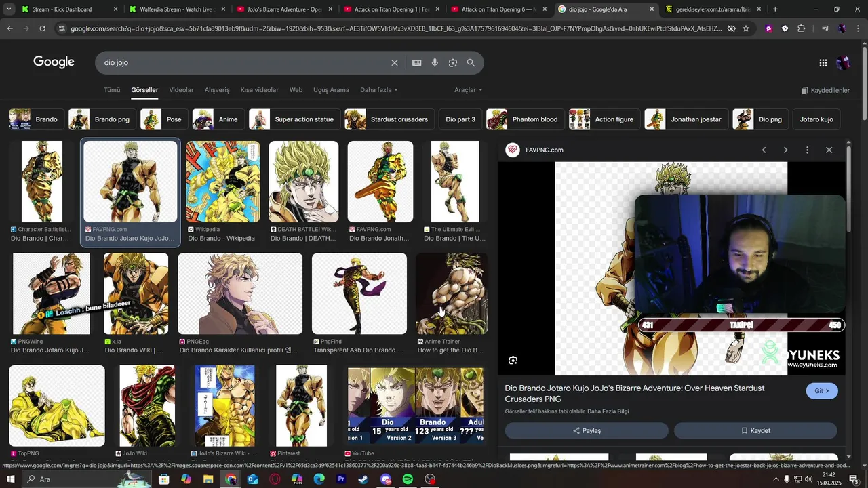Open Spotify from the taskbar
This screenshot has height=488, width=868.
point(408,479)
